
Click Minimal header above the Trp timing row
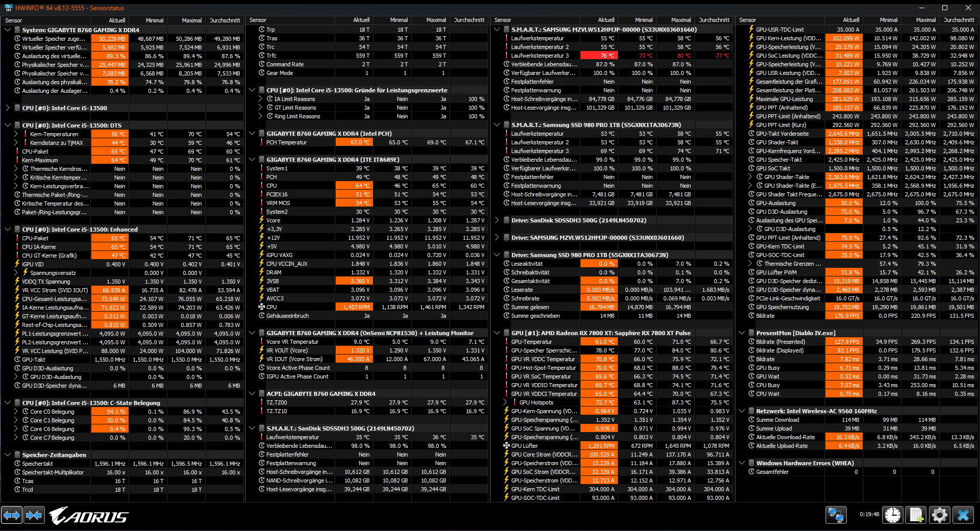click(392, 20)
